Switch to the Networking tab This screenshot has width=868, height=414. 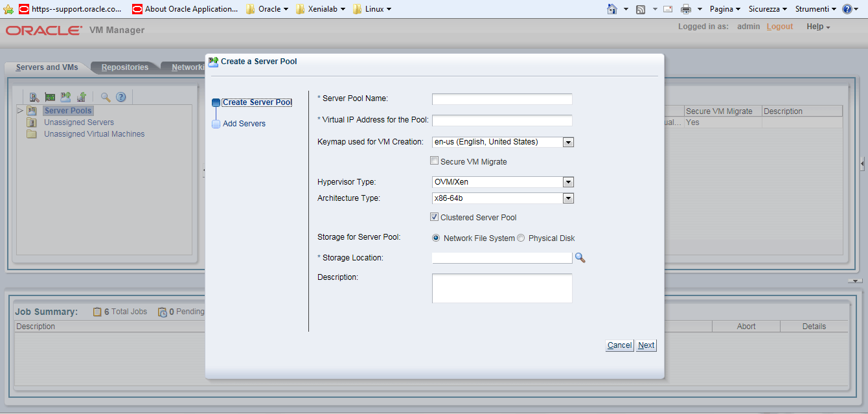188,67
